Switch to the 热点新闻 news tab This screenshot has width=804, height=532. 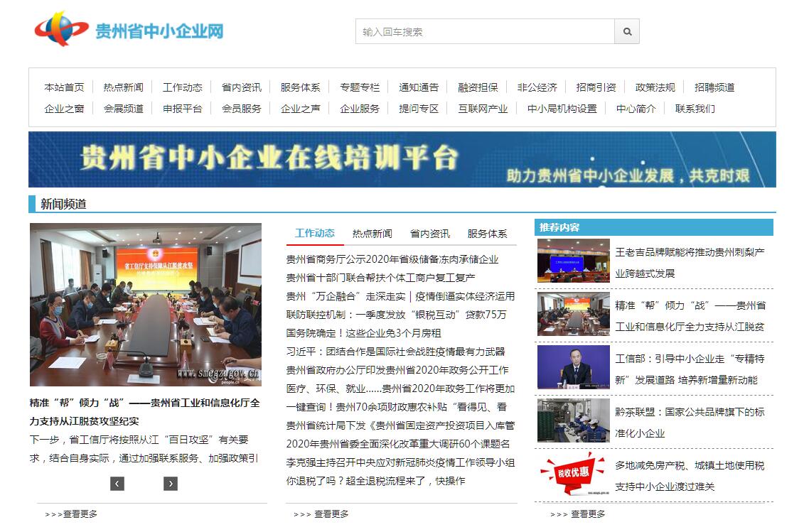(372, 234)
